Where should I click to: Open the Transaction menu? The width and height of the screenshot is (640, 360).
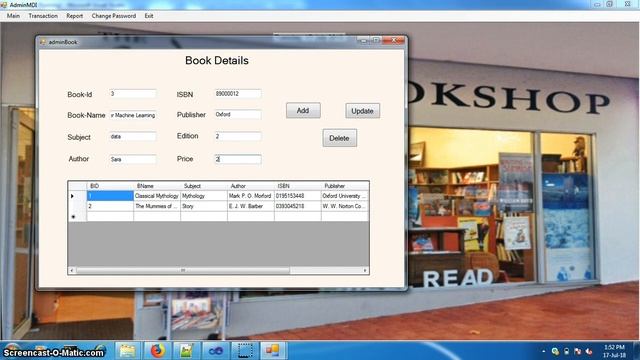43,16
